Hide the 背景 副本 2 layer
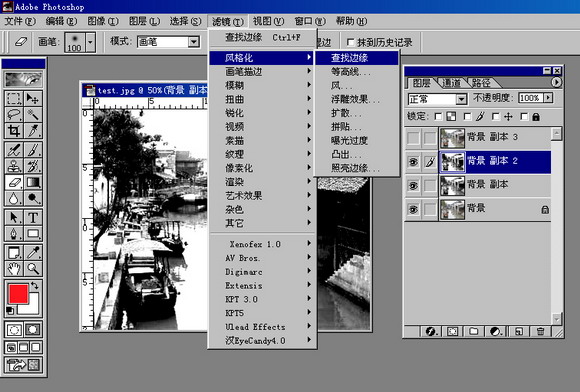580x392 pixels. tap(413, 162)
